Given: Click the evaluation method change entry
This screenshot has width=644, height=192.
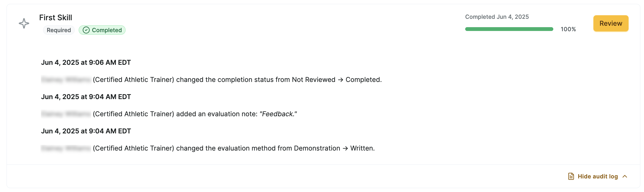Looking at the screenshot, I should (208, 148).
